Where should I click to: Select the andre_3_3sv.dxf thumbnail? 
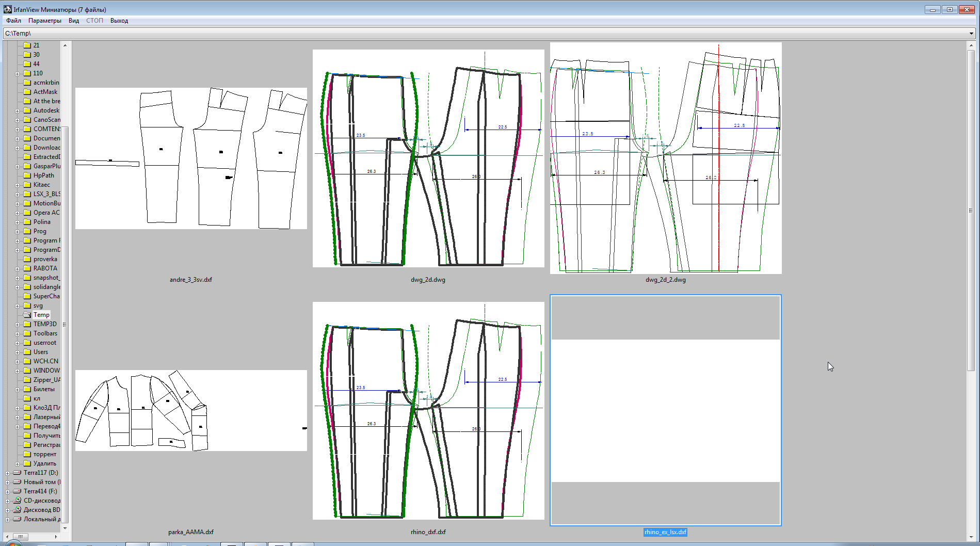pos(191,158)
